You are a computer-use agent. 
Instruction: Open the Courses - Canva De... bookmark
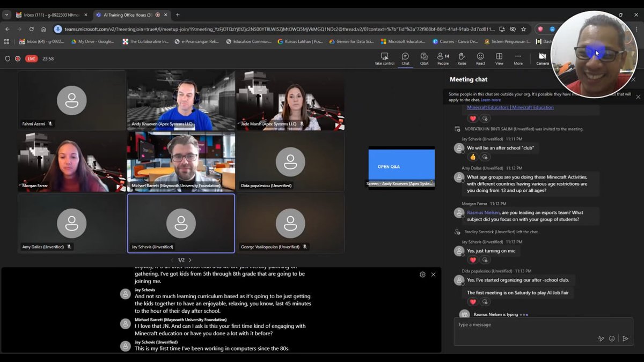455,41
